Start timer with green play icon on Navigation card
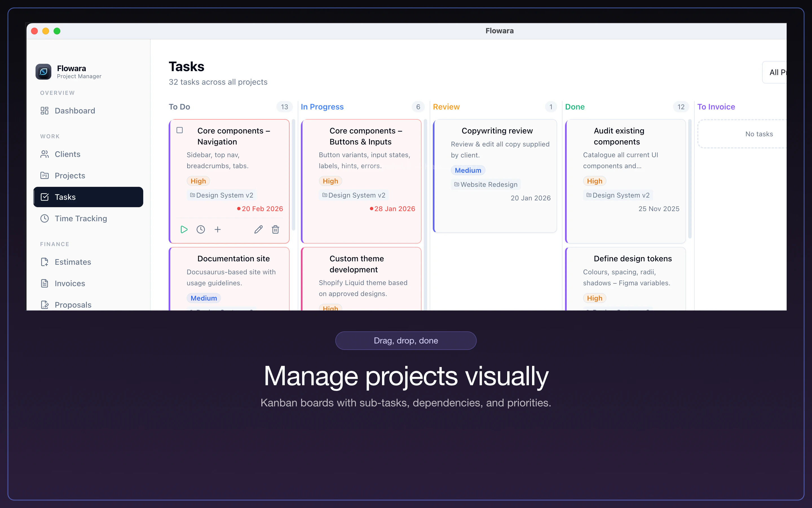 184,229
